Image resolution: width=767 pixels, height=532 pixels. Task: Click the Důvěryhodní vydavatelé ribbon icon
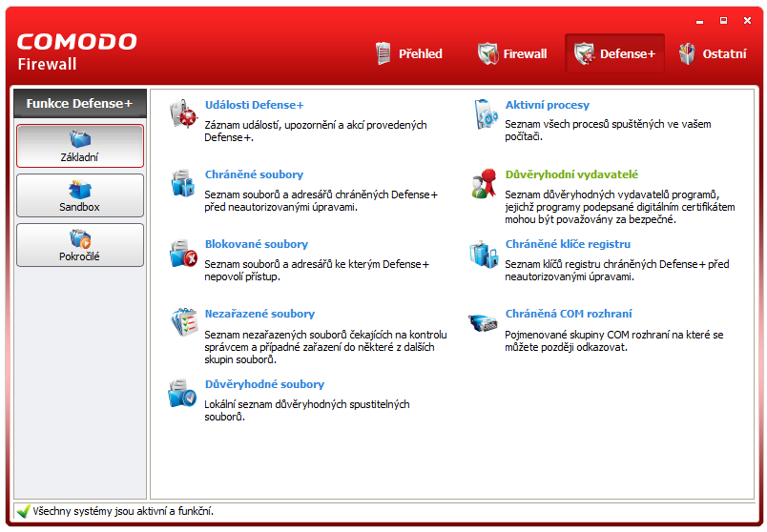coord(485,183)
